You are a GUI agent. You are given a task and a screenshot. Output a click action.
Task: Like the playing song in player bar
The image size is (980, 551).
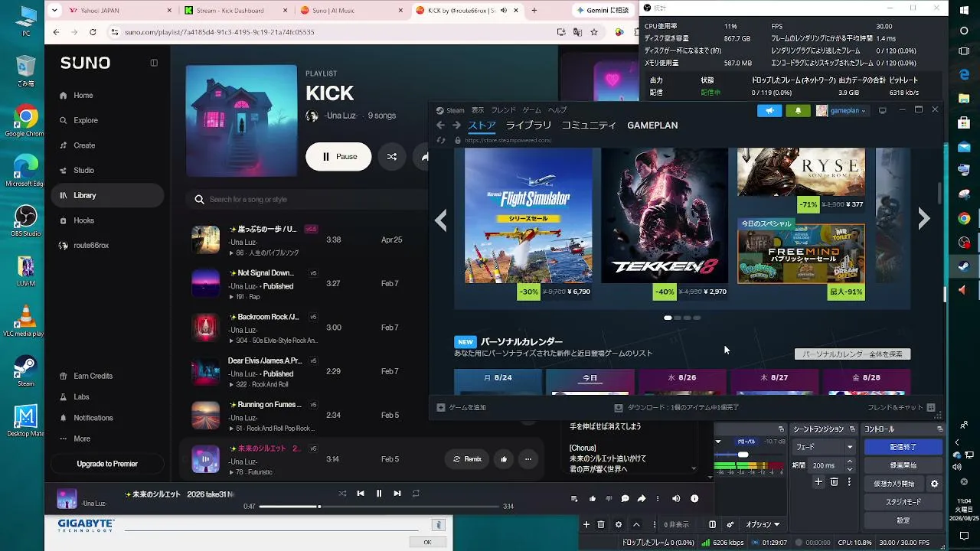(593, 499)
